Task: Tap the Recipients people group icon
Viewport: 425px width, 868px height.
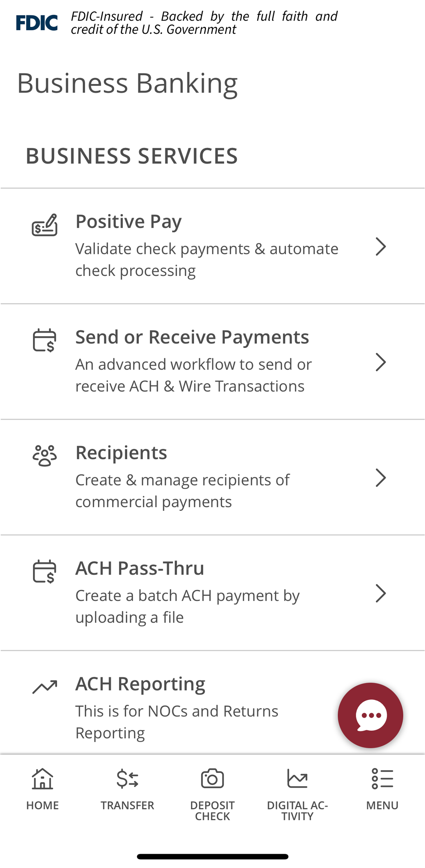Action: point(45,456)
